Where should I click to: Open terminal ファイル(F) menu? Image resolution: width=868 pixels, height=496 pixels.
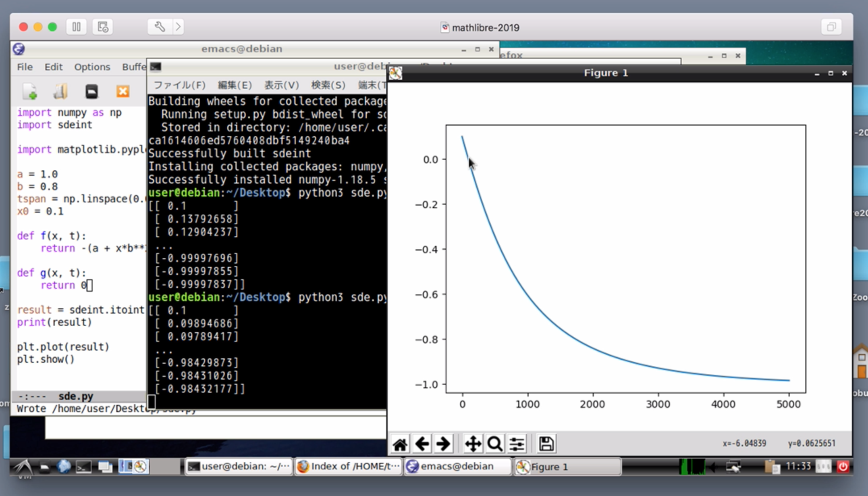point(179,85)
